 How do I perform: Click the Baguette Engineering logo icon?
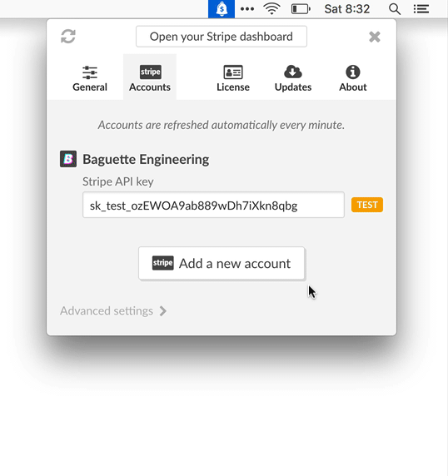tap(68, 159)
